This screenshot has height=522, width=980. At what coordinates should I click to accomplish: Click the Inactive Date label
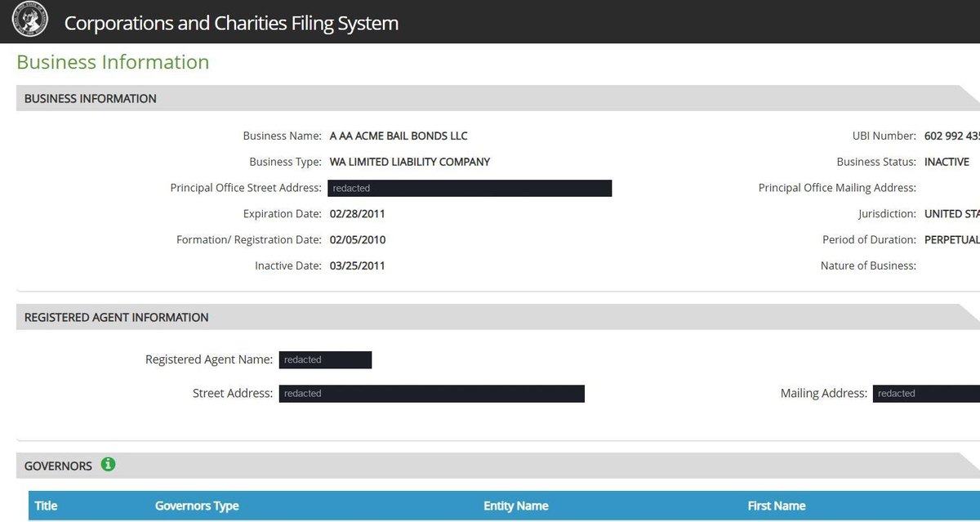coord(287,265)
